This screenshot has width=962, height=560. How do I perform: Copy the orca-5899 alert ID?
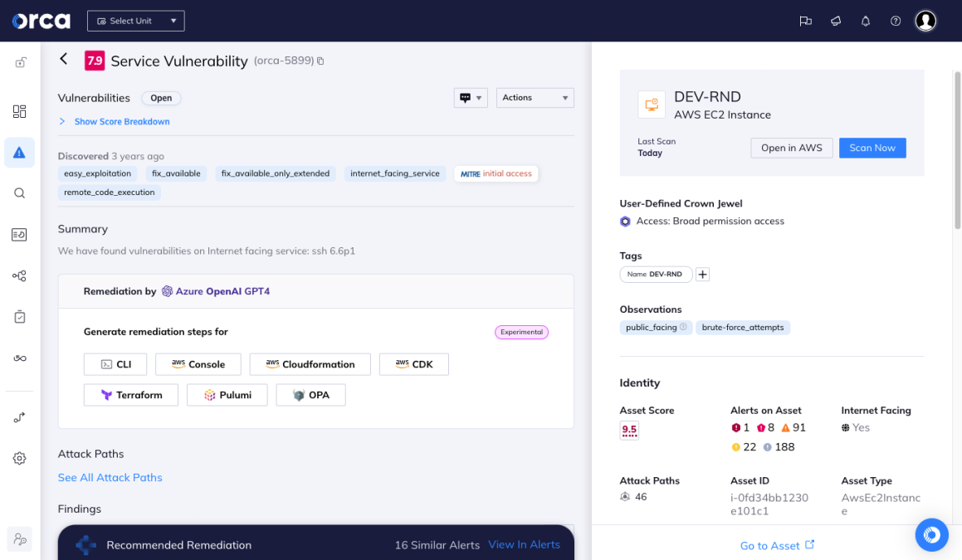pyautogui.click(x=320, y=61)
